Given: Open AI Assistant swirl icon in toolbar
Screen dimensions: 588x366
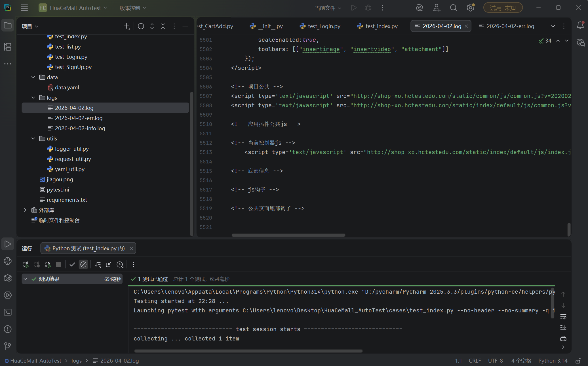Looking at the screenshot, I should pos(419,8).
